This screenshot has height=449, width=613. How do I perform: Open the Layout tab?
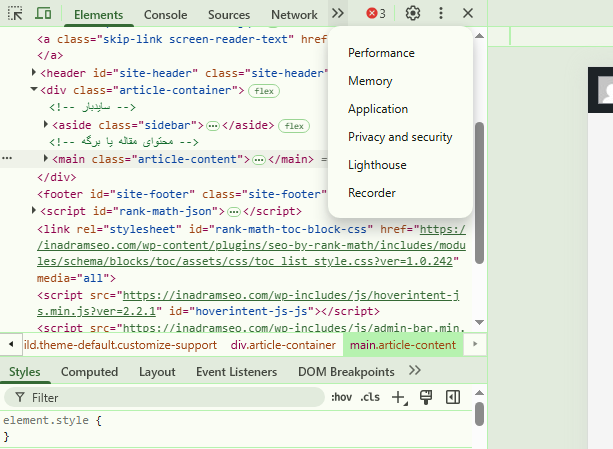(157, 372)
